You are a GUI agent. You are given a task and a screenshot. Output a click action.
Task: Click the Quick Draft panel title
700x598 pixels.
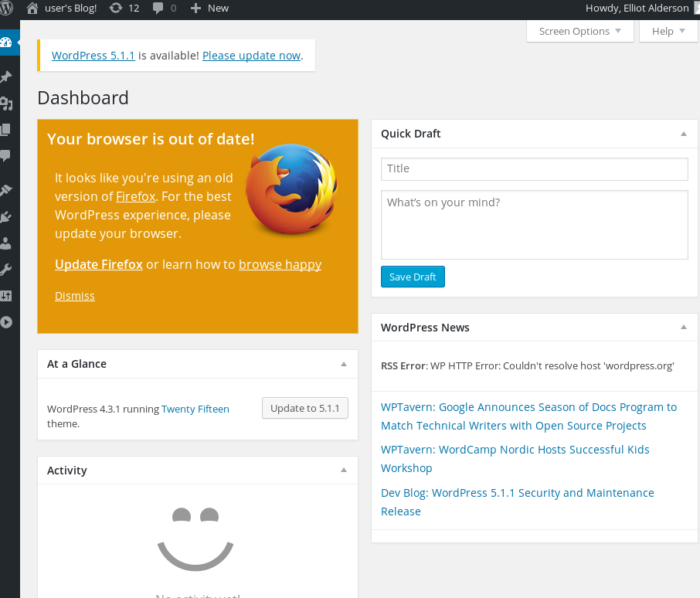pyautogui.click(x=410, y=134)
